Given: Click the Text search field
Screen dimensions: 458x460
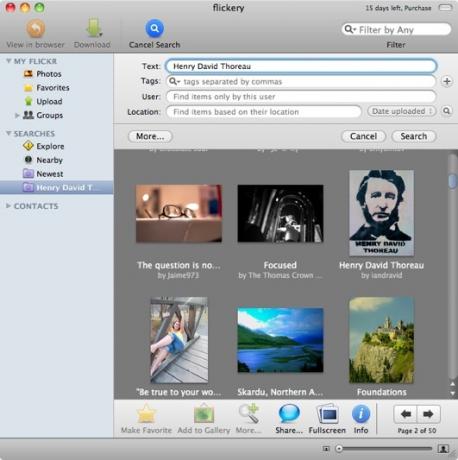Looking at the screenshot, I should [301, 66].
